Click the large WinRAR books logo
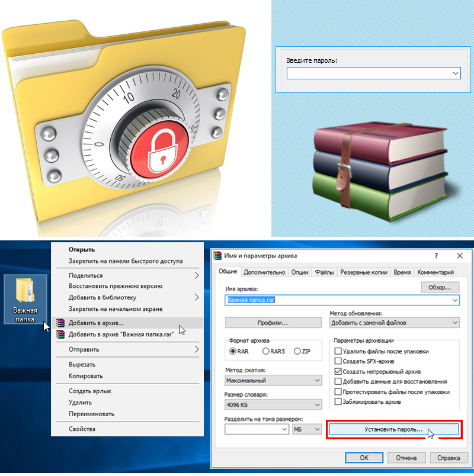The image size is (474, 476). tap(380, 172)
